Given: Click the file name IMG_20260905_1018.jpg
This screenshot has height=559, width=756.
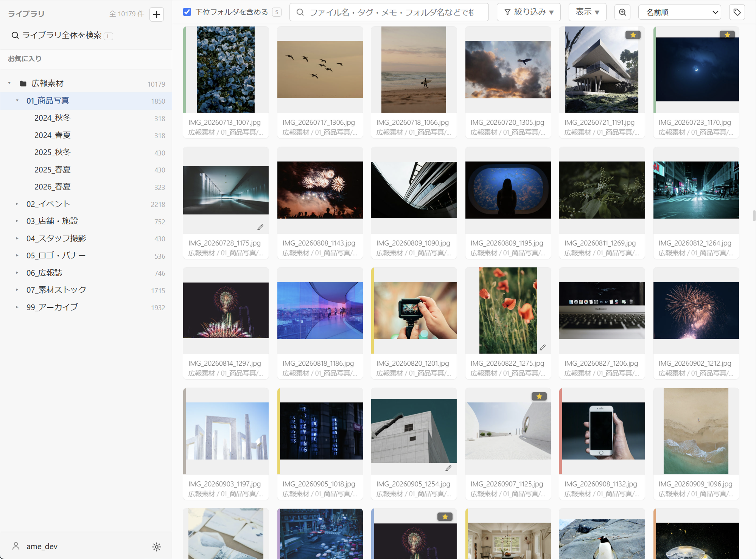Looking at the screenshot, I should [x=319, y=484].
